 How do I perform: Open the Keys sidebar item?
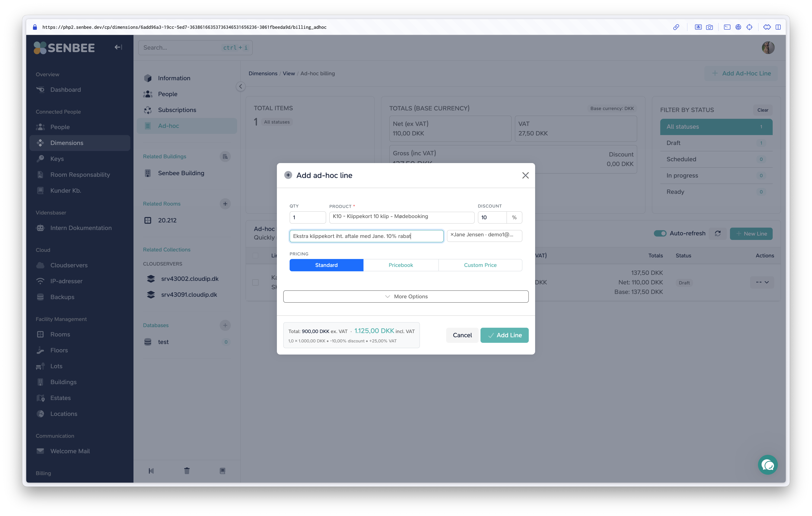pos(80,159)
